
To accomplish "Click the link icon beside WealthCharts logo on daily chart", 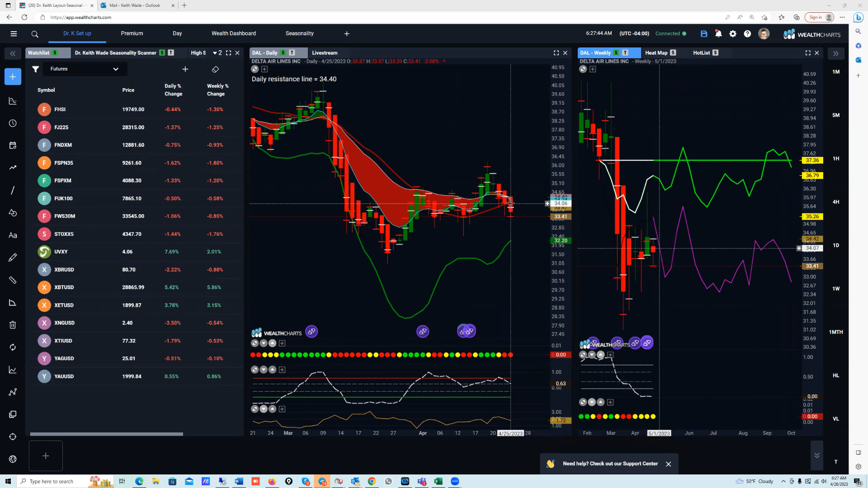I will click(311, 332).
